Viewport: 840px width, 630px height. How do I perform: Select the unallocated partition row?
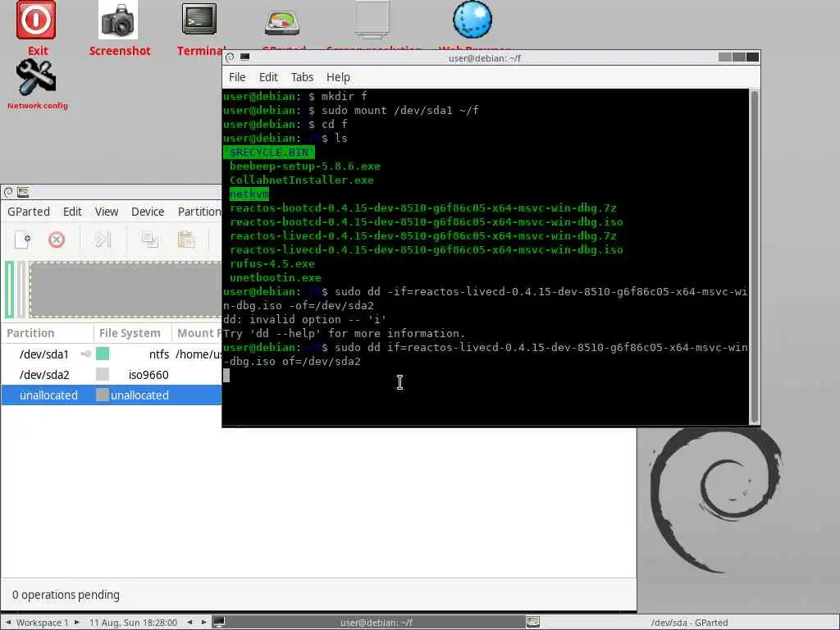112,395
